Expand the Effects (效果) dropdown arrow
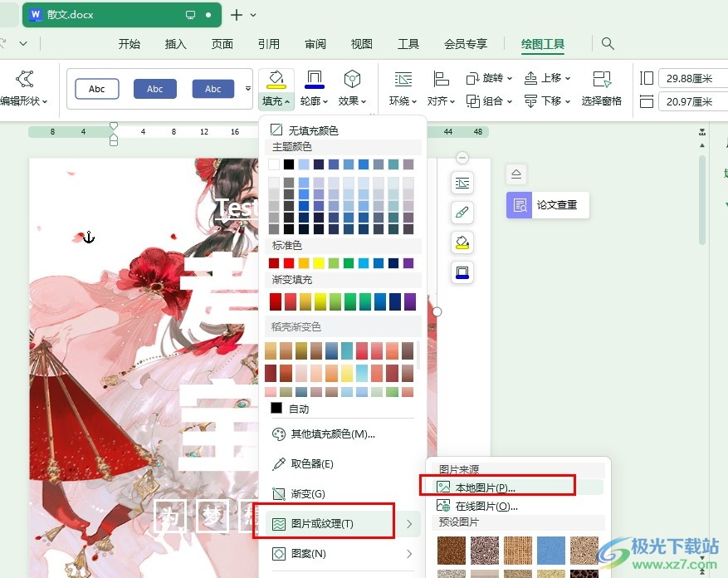The width and height of the screenshot is (728, 578). 364,101
